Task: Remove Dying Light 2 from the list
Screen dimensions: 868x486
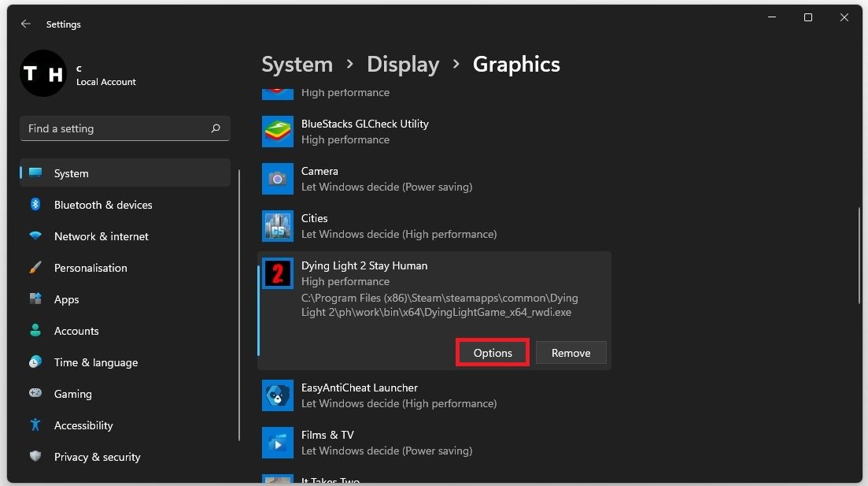Action: pyautogui.click(x=571, y=352)
